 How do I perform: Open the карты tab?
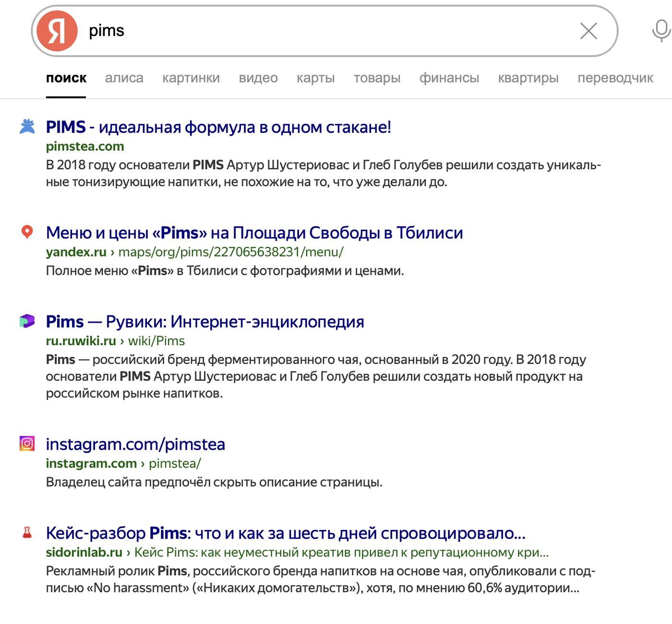316,78
